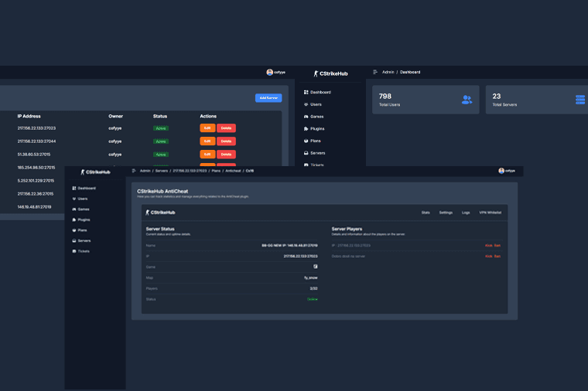
Task: Select the 23 Total Servers card value
Action: coord(497,97)
